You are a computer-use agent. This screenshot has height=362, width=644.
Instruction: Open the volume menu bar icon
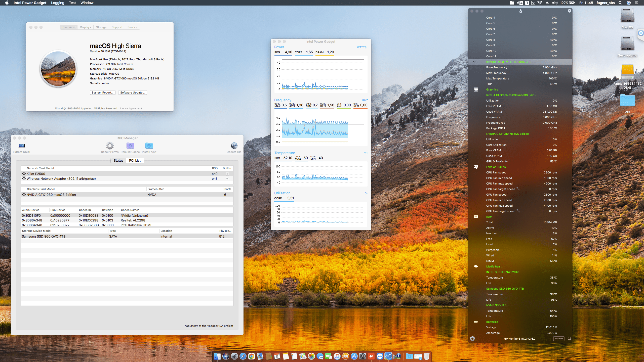point(555,3)
